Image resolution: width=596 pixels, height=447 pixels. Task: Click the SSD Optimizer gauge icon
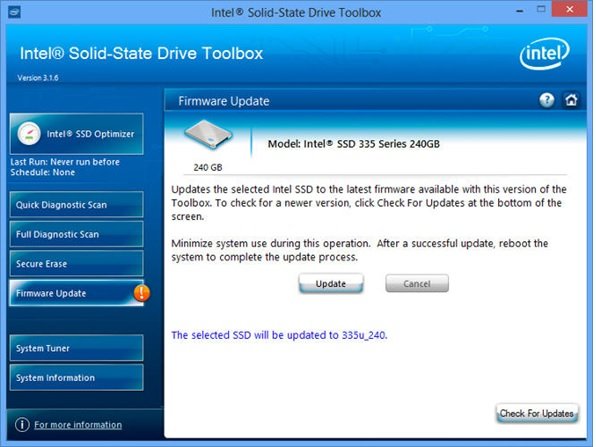(x=29, y=133)
